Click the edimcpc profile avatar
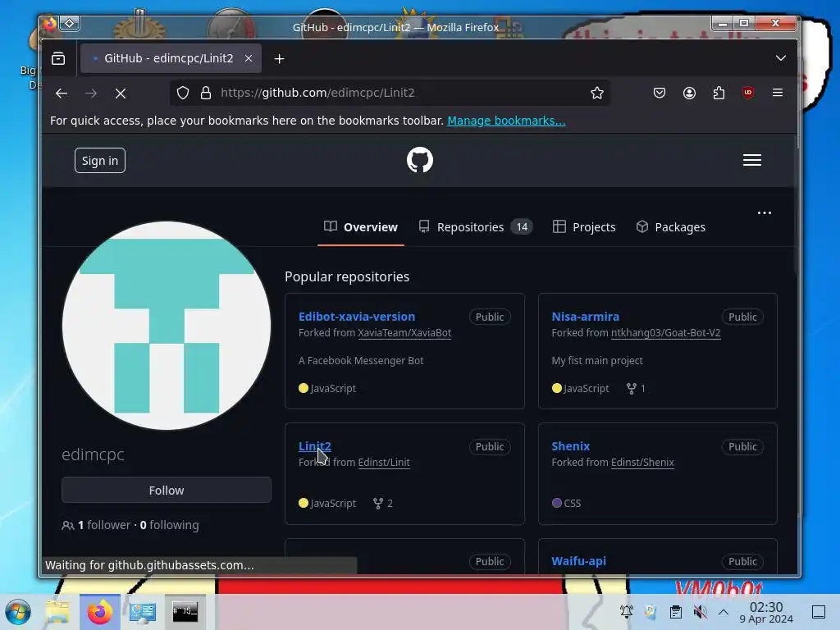The height and width of the screenshot is (630, 840). [167, 326]
